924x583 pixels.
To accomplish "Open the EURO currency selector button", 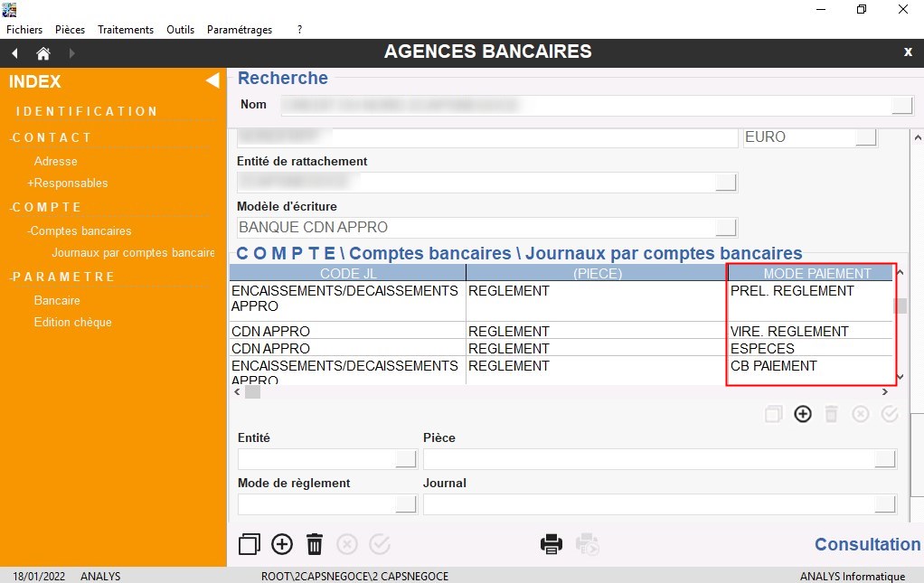I will pyautogui.click(x=865, y=137).
